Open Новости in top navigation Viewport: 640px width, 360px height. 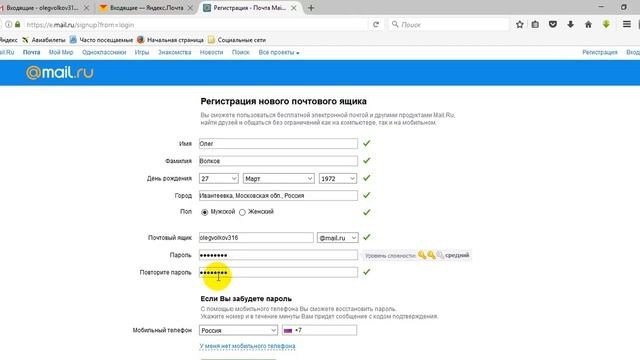tap(211, 52)
